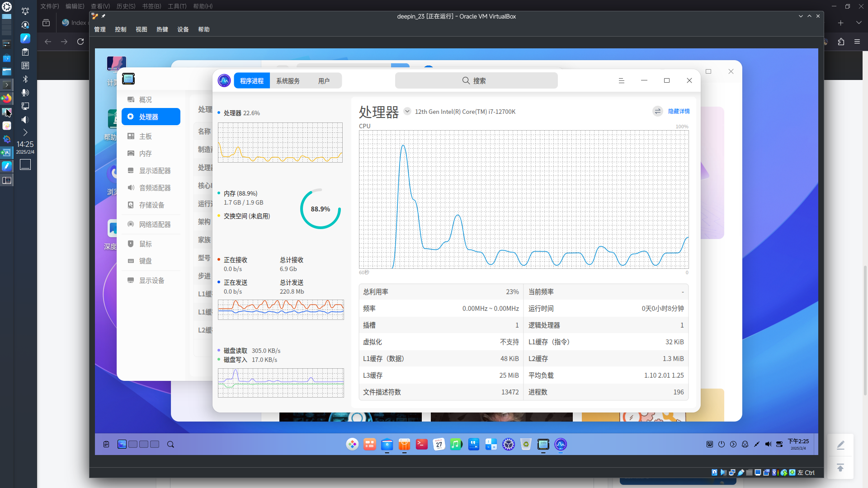868x488 pixels.
Task: Select the 程序进程 tab
Action: [252, 81]
